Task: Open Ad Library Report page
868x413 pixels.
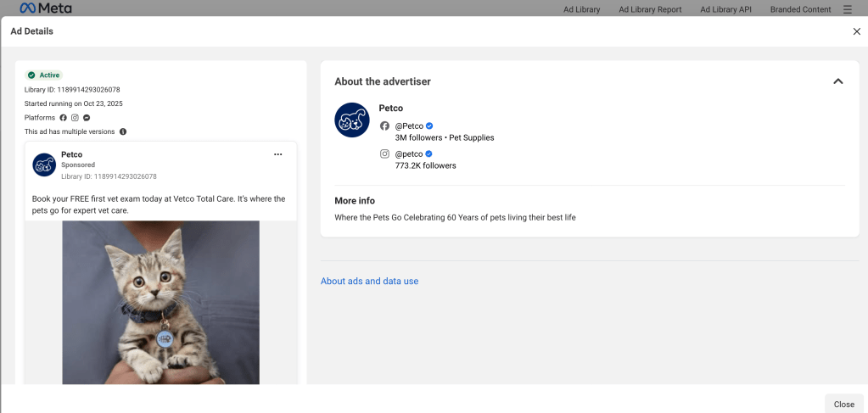Action: pos(650,9)
